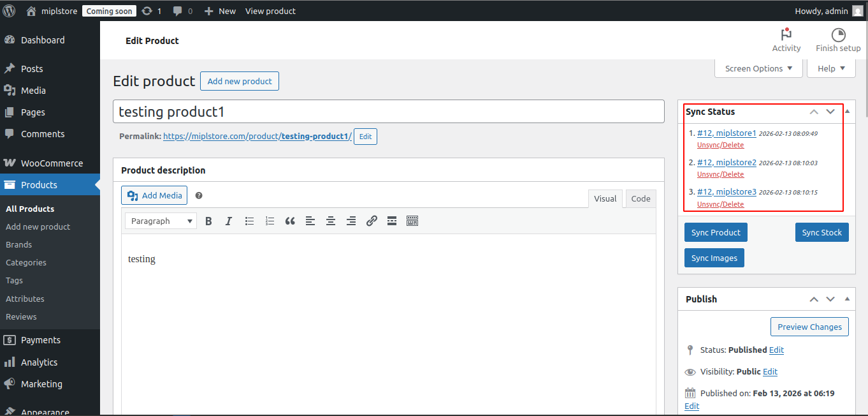Viewport: 868px width, 416px height.
Task: Click the Add Media button
Action: (x=154, y=195)
